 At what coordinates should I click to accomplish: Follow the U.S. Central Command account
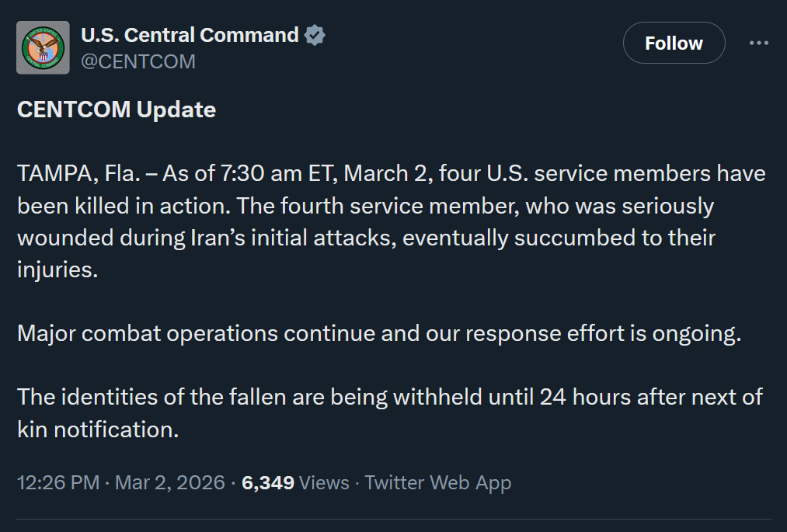coord(674,43)
